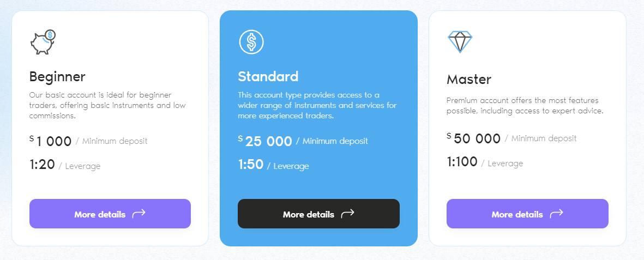Click the arrow icon in Beginner's More details button

139,214
